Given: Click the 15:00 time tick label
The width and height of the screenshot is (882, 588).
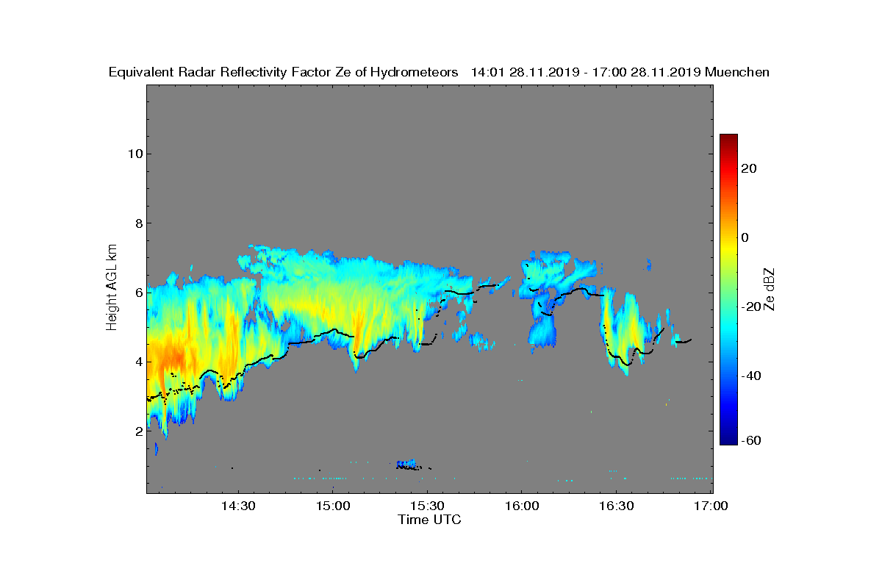Looking at the screenshot, I should (x=333, y=506).
